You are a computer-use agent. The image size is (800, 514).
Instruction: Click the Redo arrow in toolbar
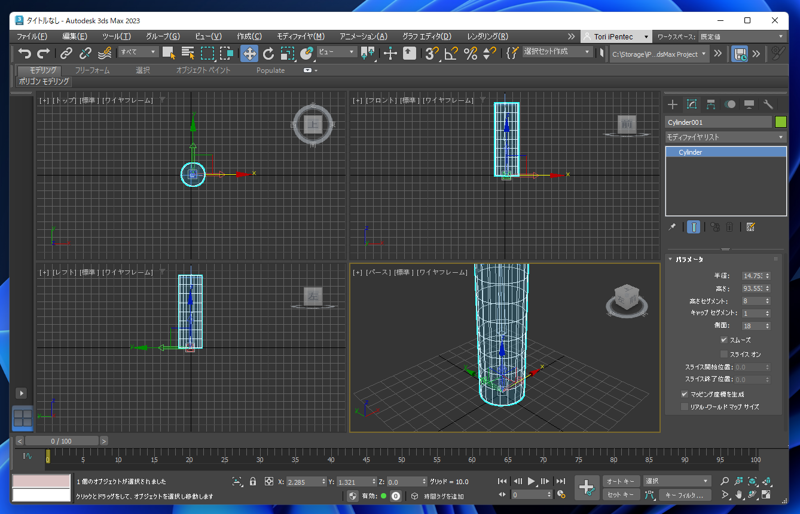(x=43, y=53)
